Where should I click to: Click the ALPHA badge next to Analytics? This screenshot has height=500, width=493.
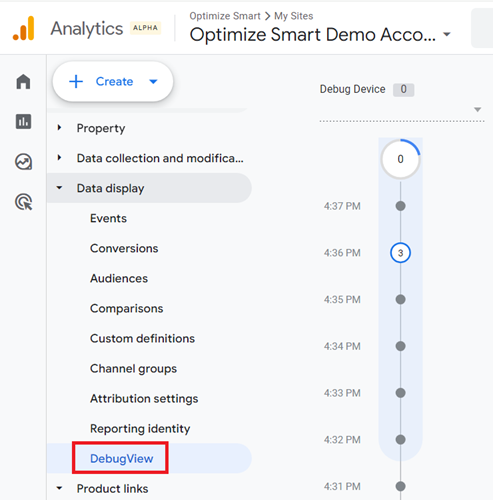145,28
